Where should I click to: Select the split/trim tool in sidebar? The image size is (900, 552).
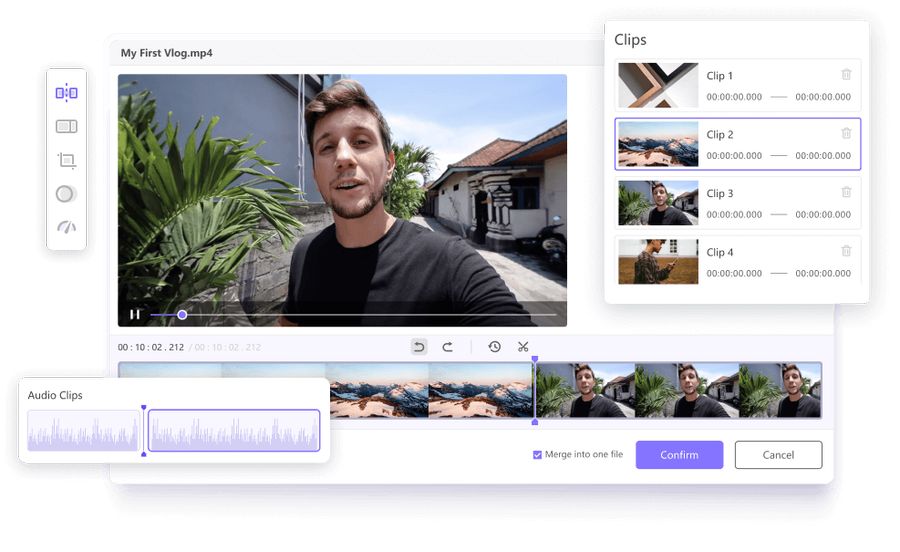pyautogui.click(x=66, y=93)
